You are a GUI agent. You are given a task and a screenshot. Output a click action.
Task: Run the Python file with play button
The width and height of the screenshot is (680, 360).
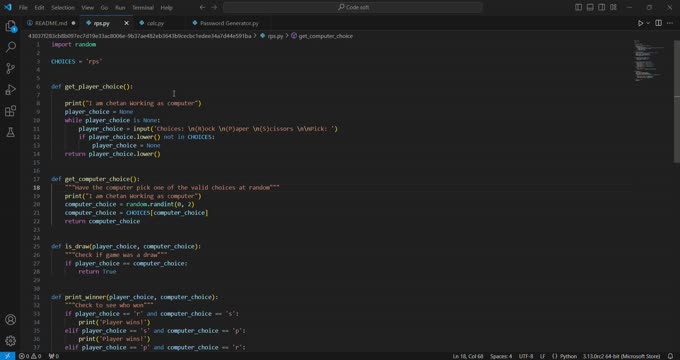[x=640, y=23]
